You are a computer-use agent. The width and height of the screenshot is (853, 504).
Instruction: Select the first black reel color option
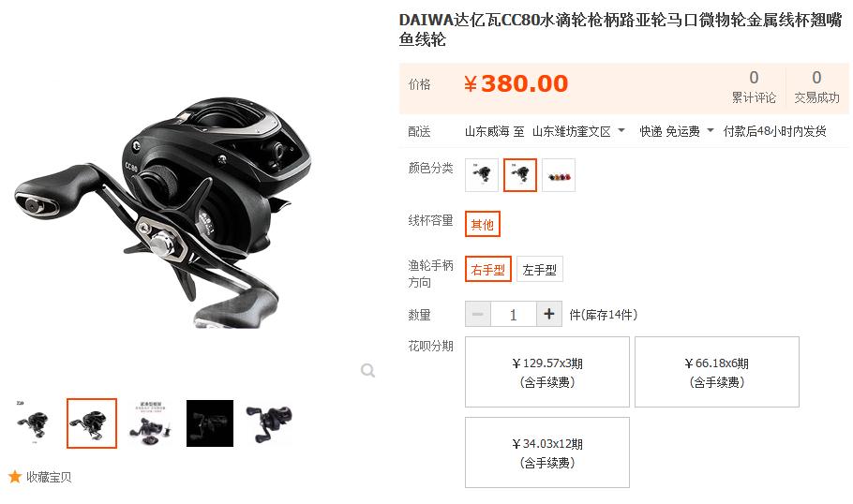(x=482, y=175)
